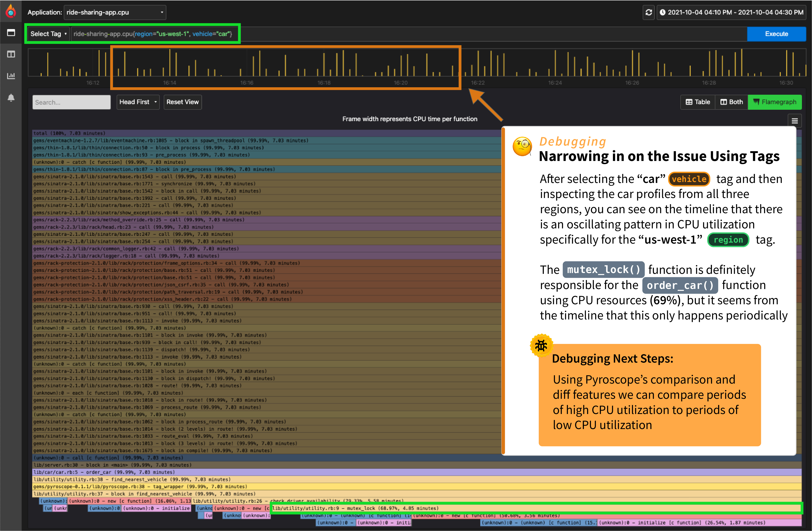812x531 pixels.
Task: Switch to Both view
Action: pyautogui.click(x=732, y=102)
